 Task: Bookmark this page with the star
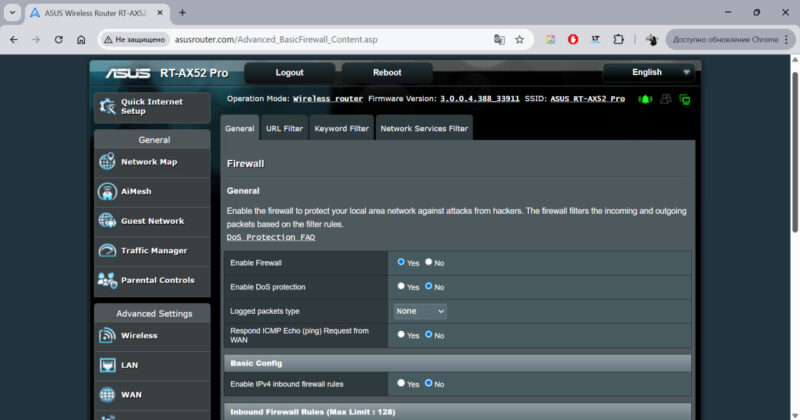pyautogui.click(x=519, y=39)
